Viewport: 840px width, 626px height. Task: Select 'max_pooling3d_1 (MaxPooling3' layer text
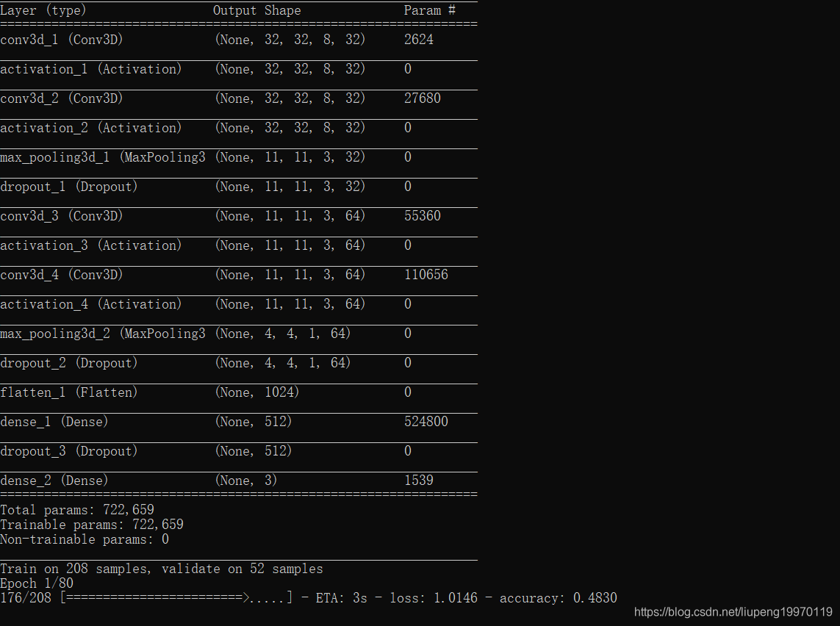click(x=103, y=157)
